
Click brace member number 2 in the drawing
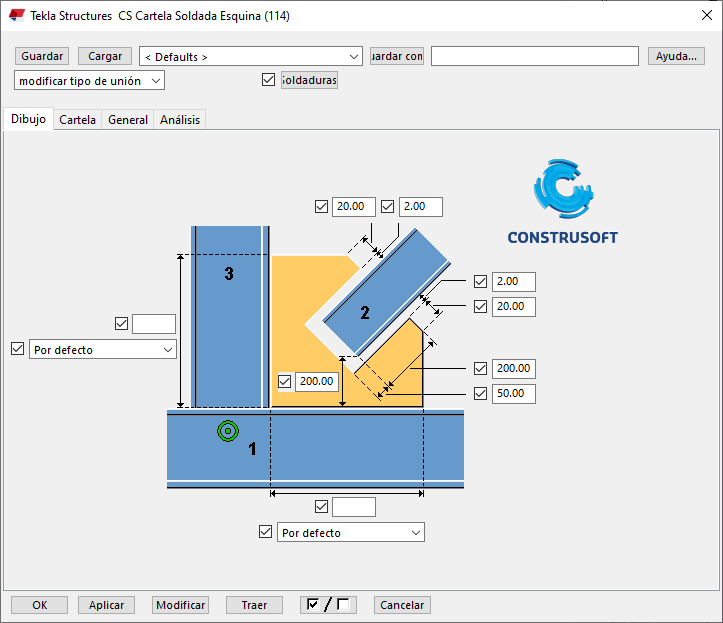[x=364, y=313]
